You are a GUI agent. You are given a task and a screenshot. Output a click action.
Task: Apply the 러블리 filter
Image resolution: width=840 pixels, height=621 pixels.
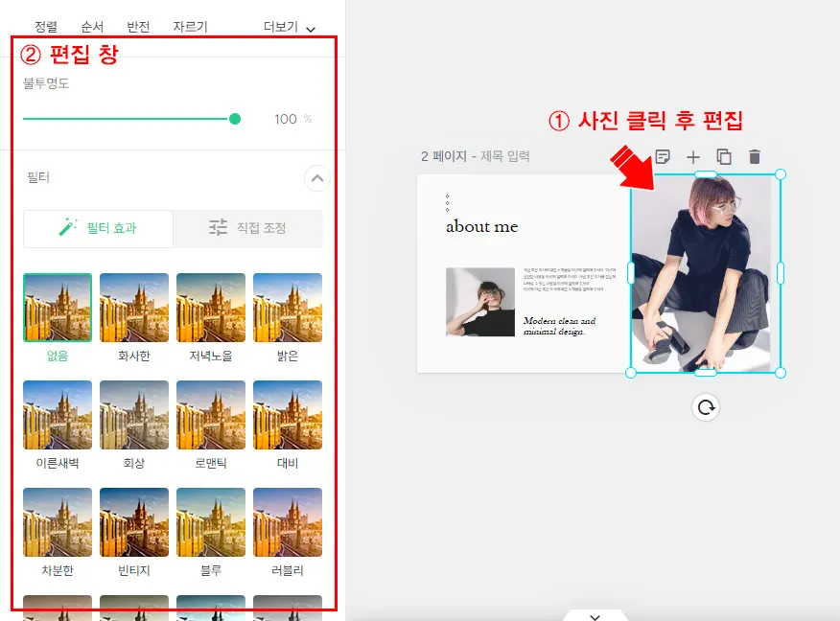point(288,522)
